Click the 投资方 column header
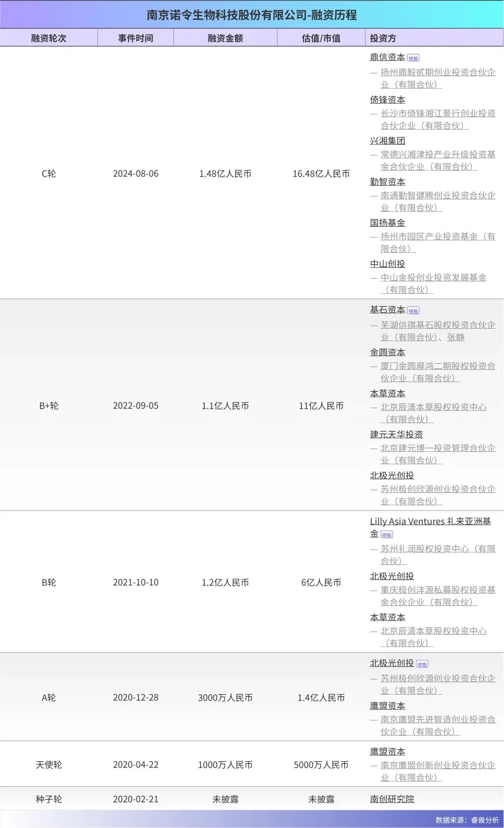 click(x=383, y=38)
